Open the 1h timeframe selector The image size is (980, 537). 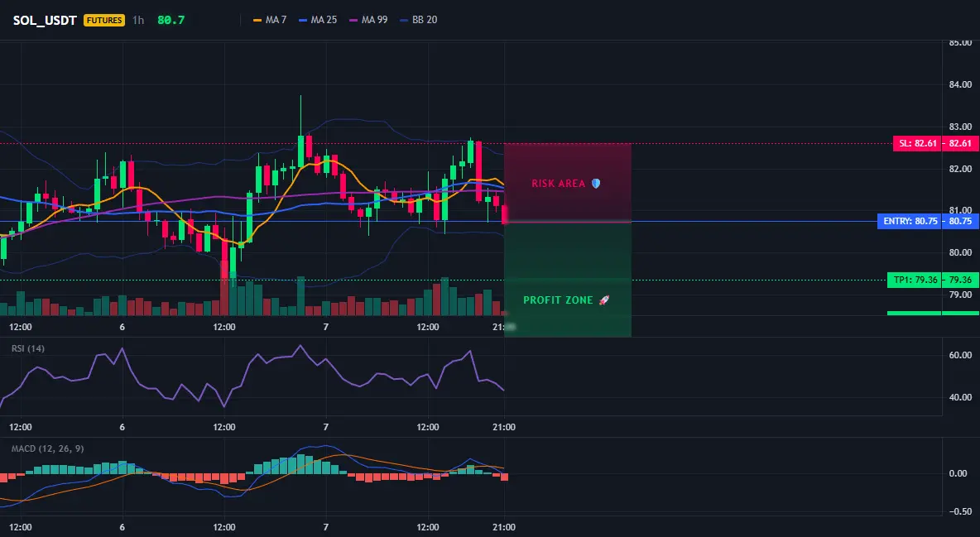pyautogui.click(x=138, y=20)
